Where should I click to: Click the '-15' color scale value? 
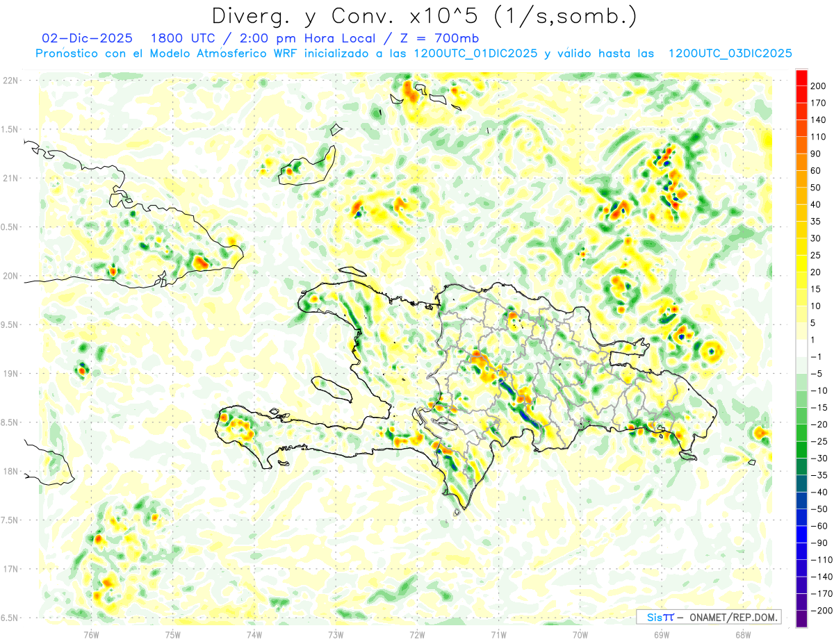click(820, 407)
